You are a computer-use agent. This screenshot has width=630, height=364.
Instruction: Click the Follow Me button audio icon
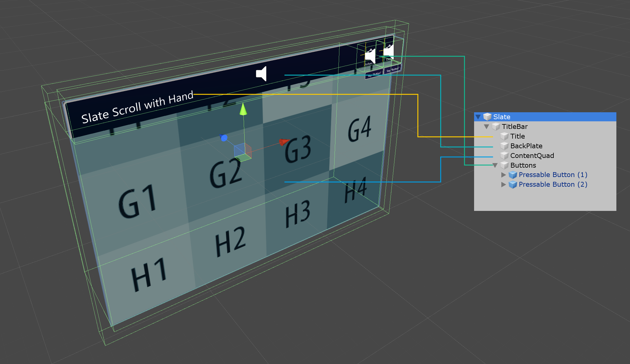coord(370,56)
